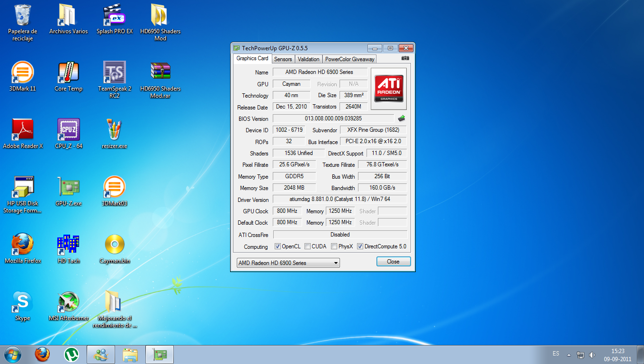Click the GPU-Z taskbar button
This screenshot has width=644, height=364.
[160, 354]
